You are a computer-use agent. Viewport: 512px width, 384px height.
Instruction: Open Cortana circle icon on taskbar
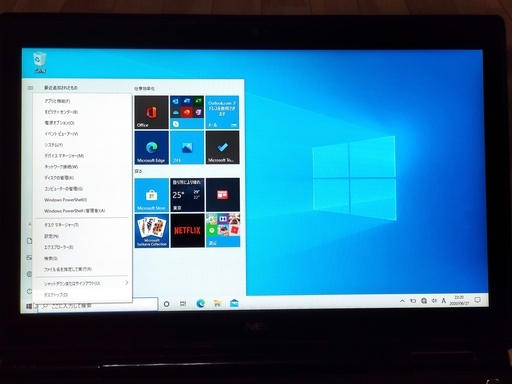166,304
